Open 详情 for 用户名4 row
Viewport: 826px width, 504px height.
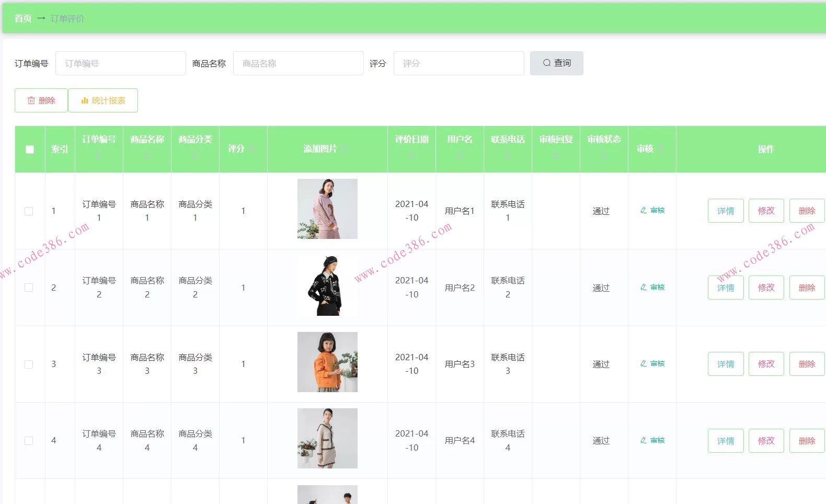coord(726,441)
